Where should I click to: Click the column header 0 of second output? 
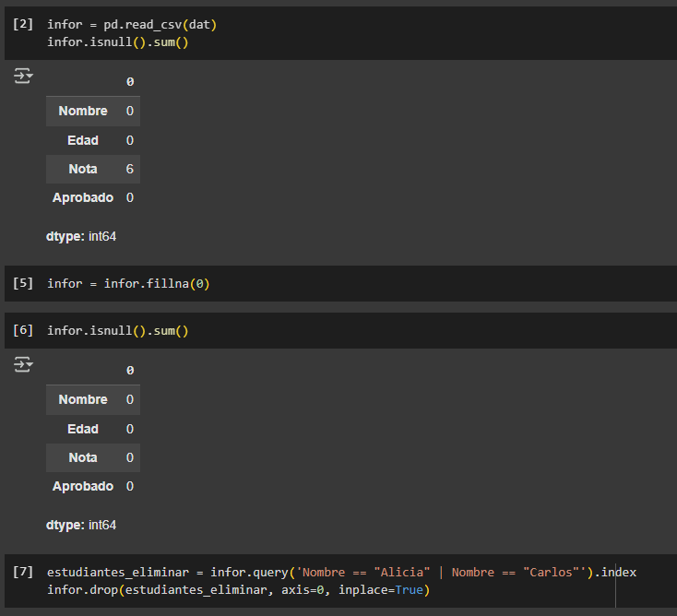click(130, 371)
